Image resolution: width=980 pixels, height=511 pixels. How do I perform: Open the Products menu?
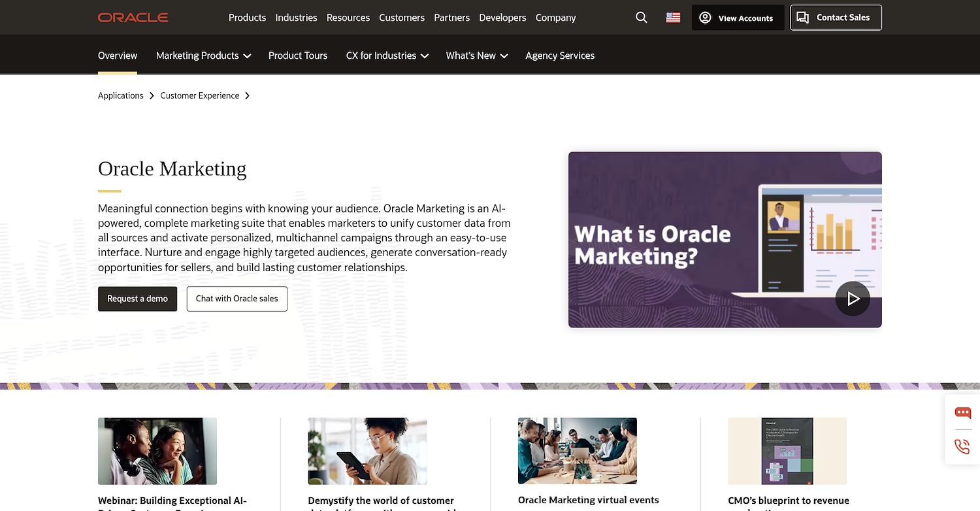click(247, 18)
